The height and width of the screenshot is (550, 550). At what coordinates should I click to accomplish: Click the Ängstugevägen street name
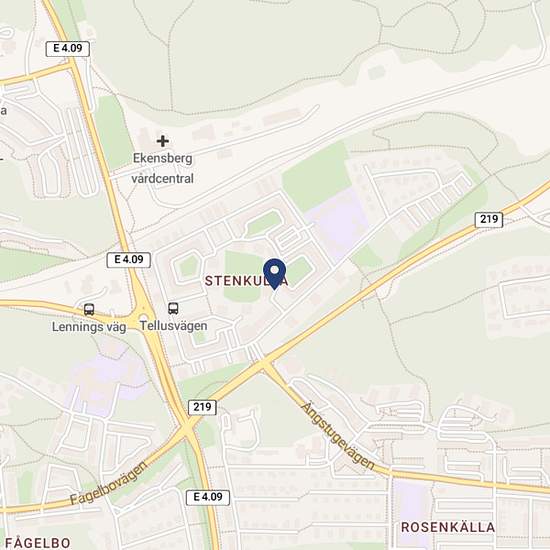(x=338, y=436)
